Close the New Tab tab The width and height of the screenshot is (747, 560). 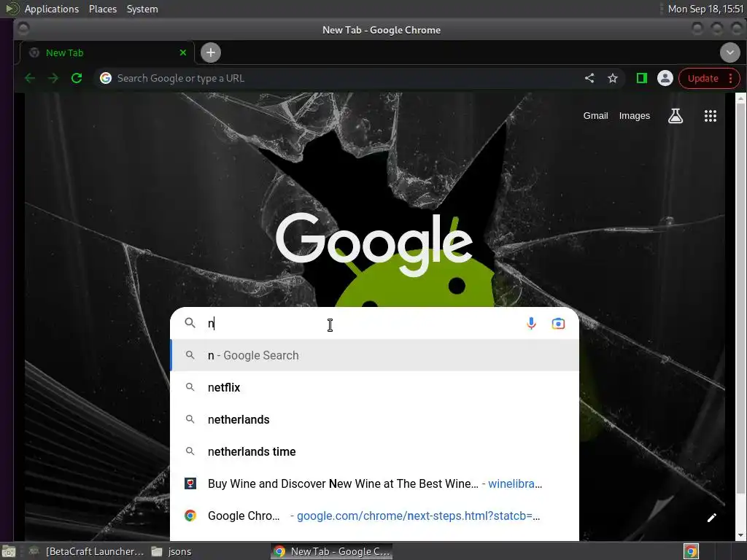coord(183,52)
